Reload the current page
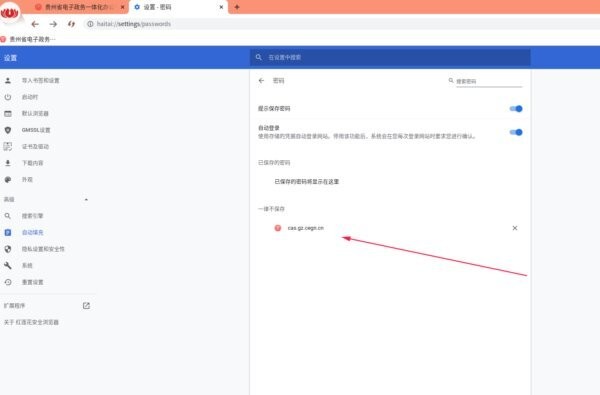Viewport: 600px width, 395px height. [x=71, y=24]
